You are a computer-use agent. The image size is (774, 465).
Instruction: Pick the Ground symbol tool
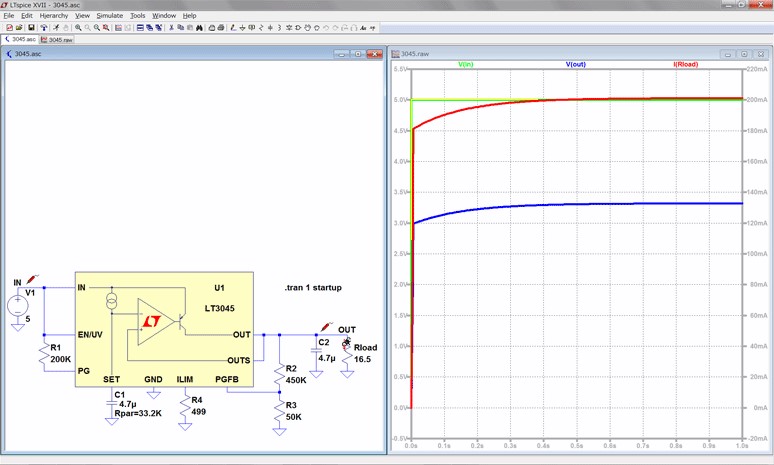pyautogui.click(x=240, y=28)
